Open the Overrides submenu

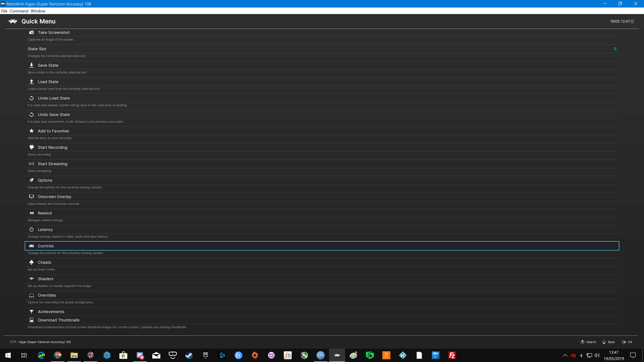click(322, 295)
